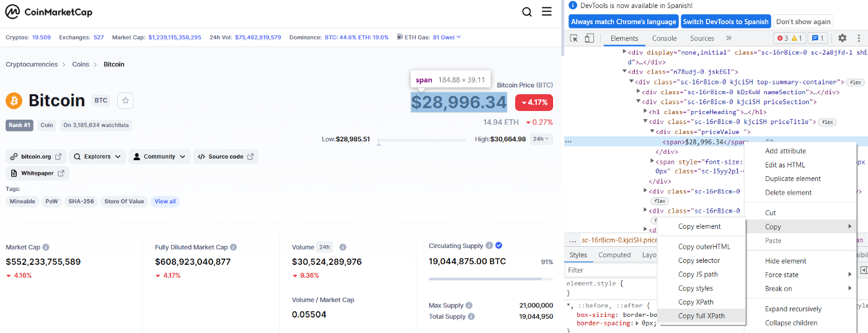Select the Styles tab
The height and width of the screenshot is (333, 868).
[x=578, y=255]
